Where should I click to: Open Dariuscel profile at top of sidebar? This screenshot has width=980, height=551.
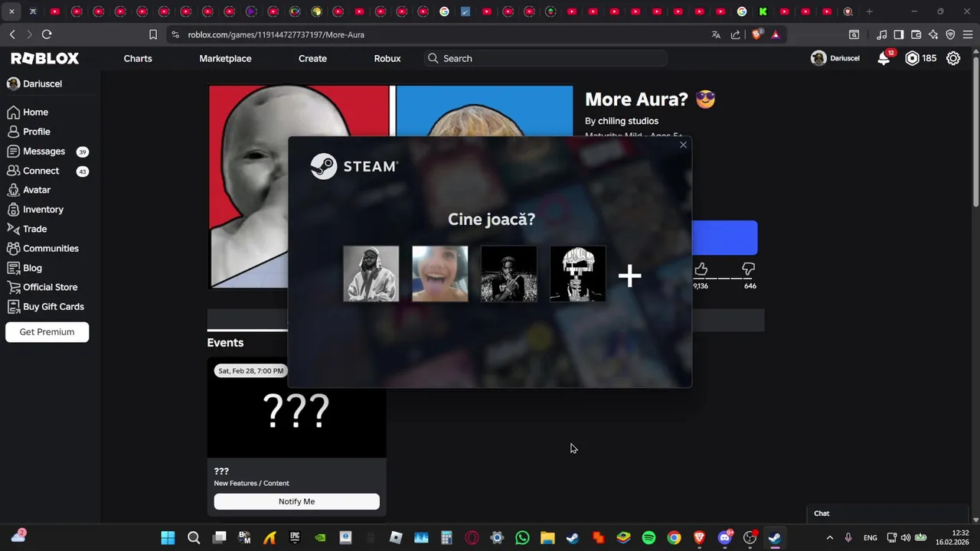(34, 83)
